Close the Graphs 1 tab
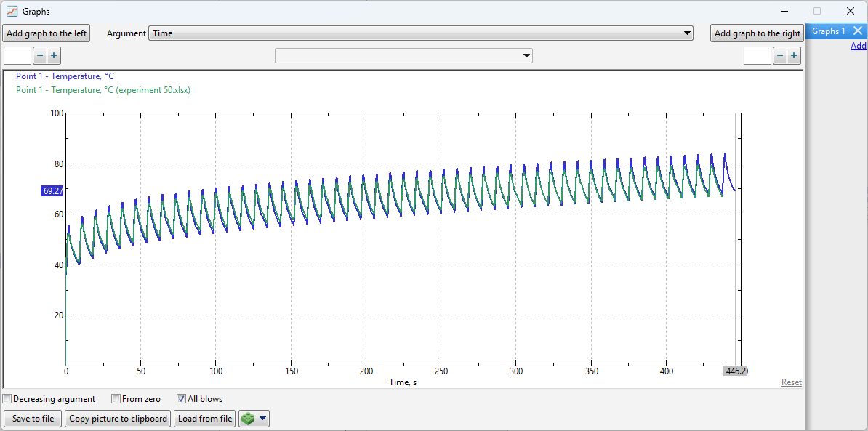The image size is (868, 431). pos(858,31)
